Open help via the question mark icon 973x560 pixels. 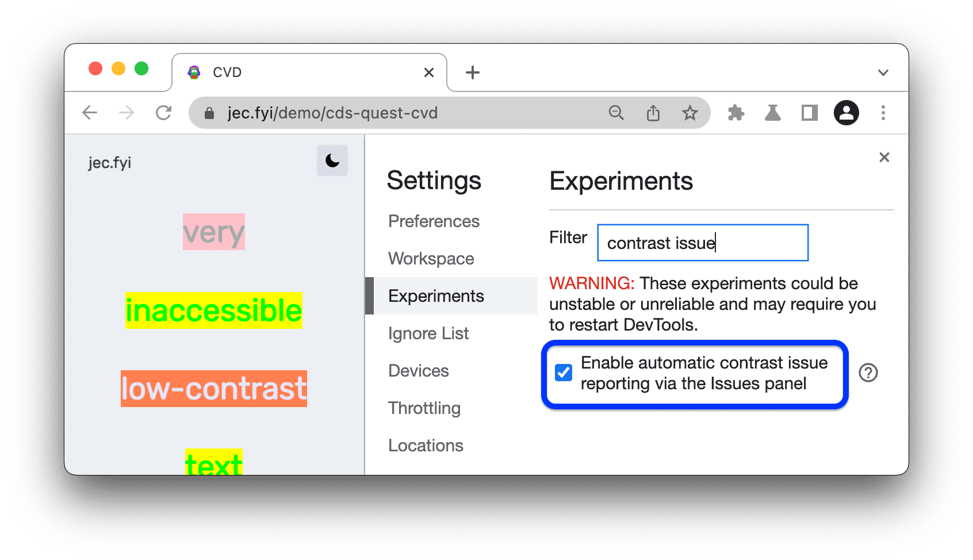(x=868, y=373)
